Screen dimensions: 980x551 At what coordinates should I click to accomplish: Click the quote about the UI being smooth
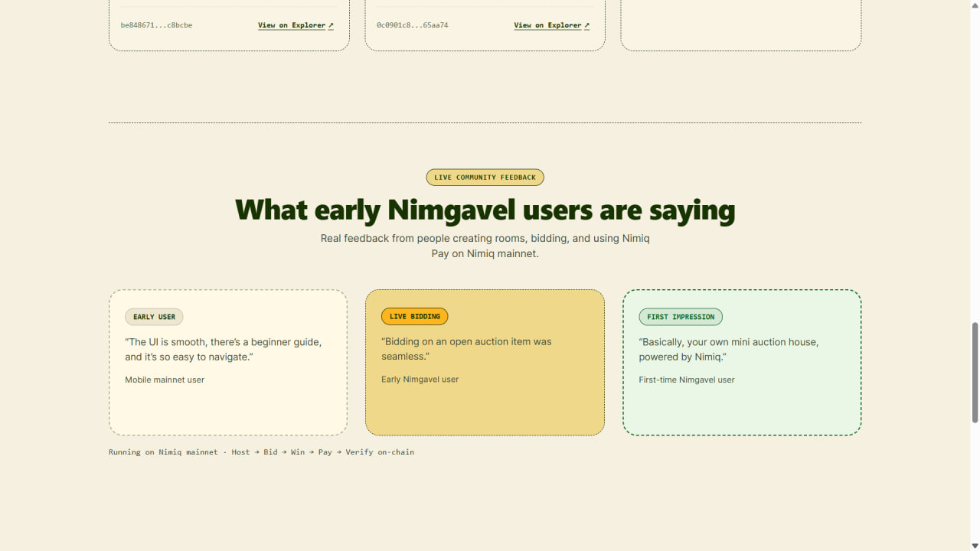pyautogui.click(x=223, y=350)
